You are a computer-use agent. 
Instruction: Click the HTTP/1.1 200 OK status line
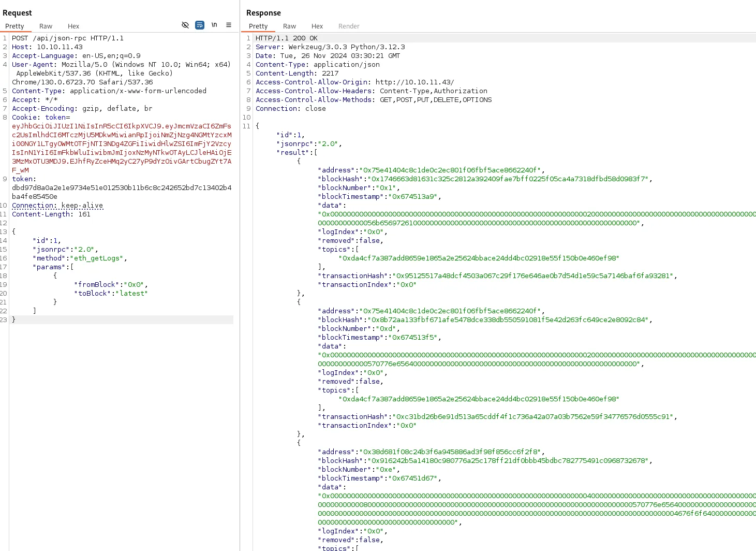point(287,38)
